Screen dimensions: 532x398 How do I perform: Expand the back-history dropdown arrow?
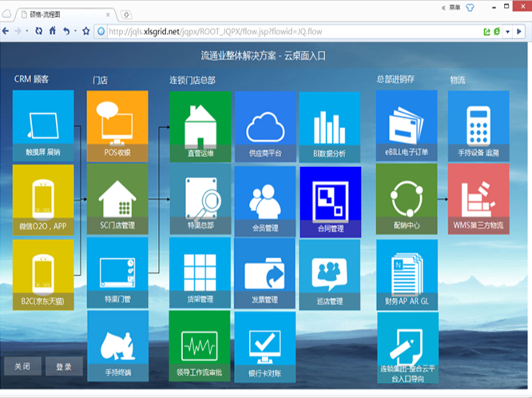click(27, 31)
